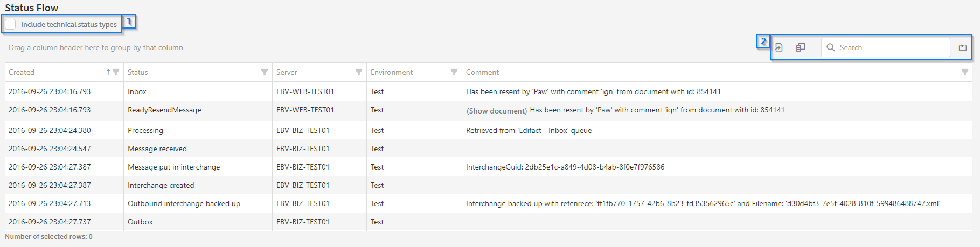Open filter icon on Created column
980x247 pixels.
(x=116, y=72)
